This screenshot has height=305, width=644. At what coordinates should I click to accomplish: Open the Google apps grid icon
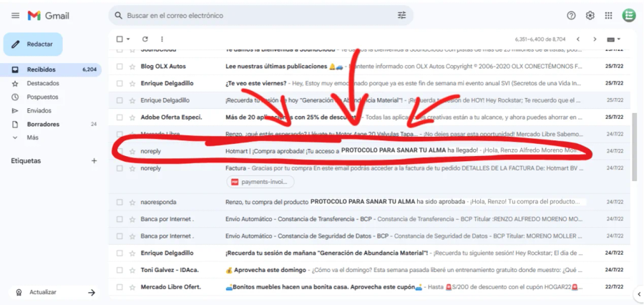coord(609,15)
